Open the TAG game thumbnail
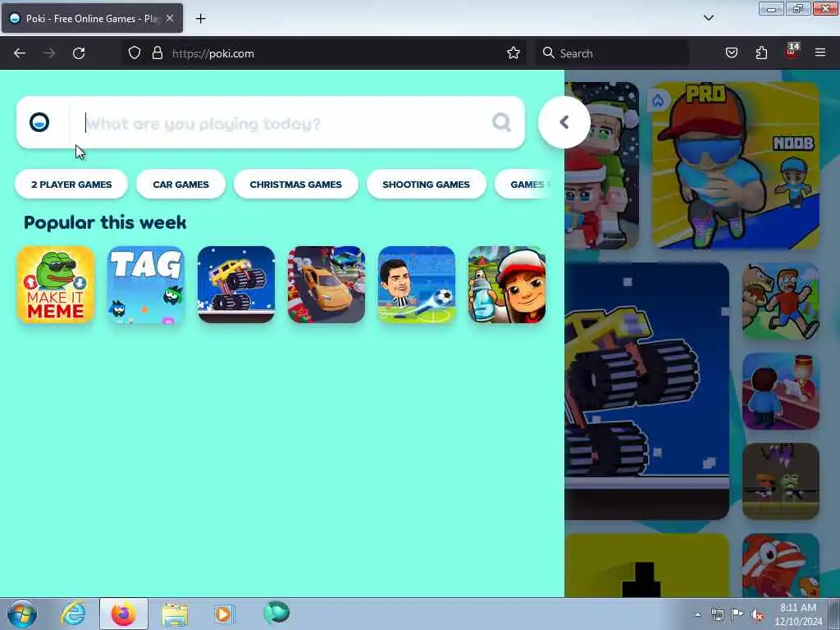840x630 pixels. click(x=146, y=285)
